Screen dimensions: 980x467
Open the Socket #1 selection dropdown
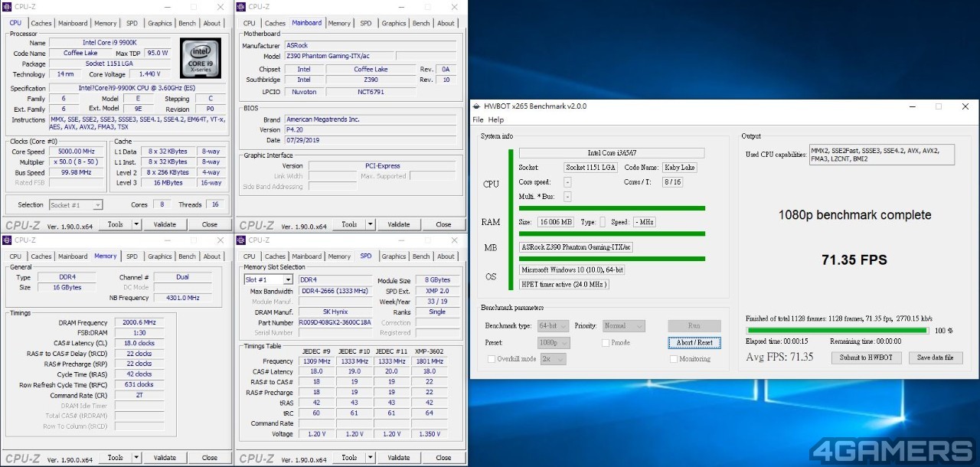click(x=76, y=205)
